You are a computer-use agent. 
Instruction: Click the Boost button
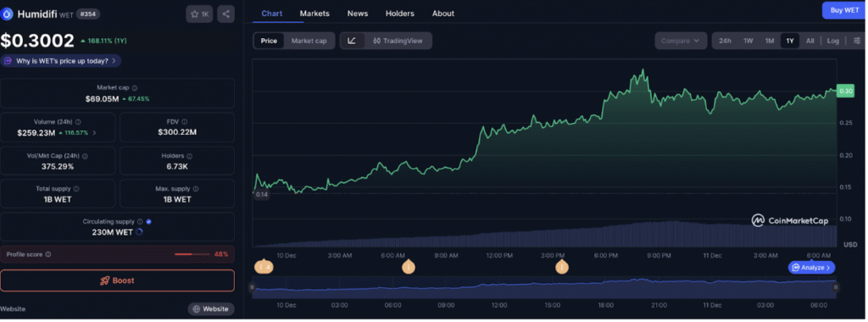click(x=117, y=280)
